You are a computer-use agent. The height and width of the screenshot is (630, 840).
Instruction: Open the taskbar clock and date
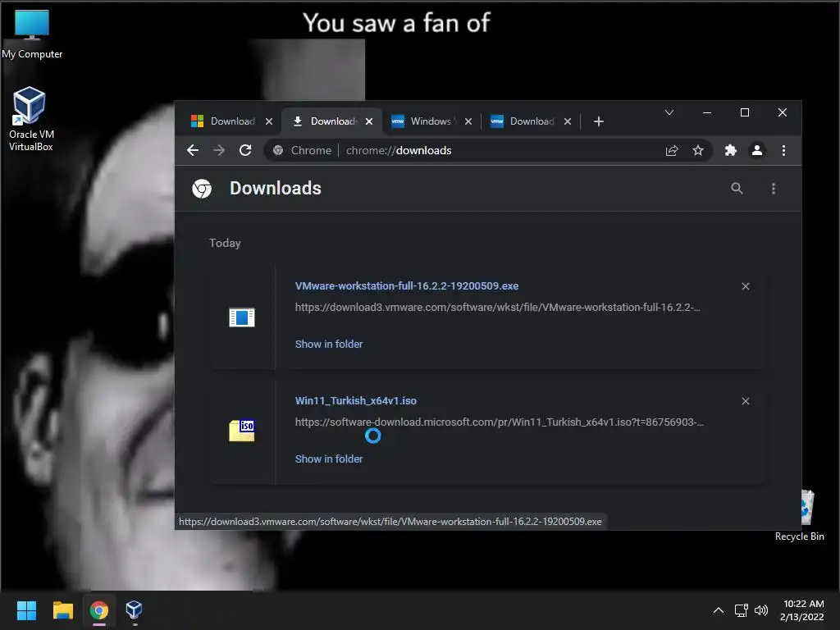coord(802,610)
